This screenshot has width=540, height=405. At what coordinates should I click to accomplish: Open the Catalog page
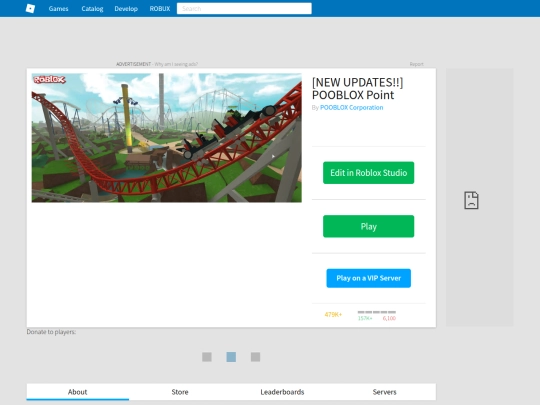(x=92, y=9)
